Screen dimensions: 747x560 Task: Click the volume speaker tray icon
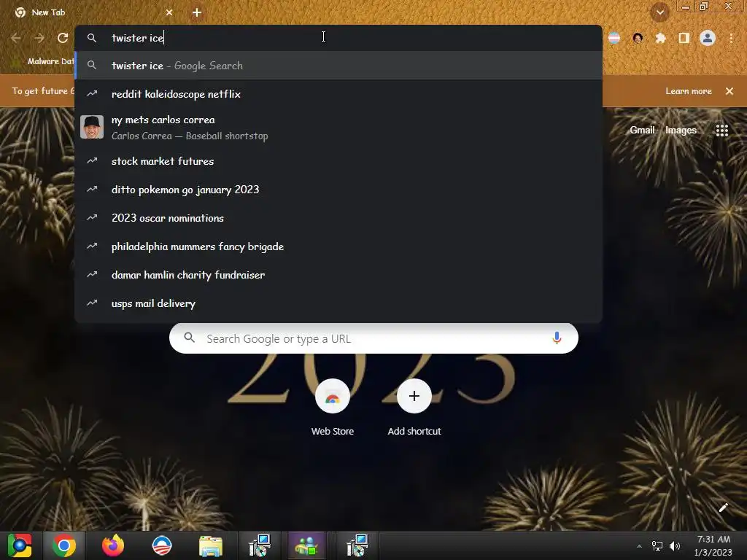(675, 546)
